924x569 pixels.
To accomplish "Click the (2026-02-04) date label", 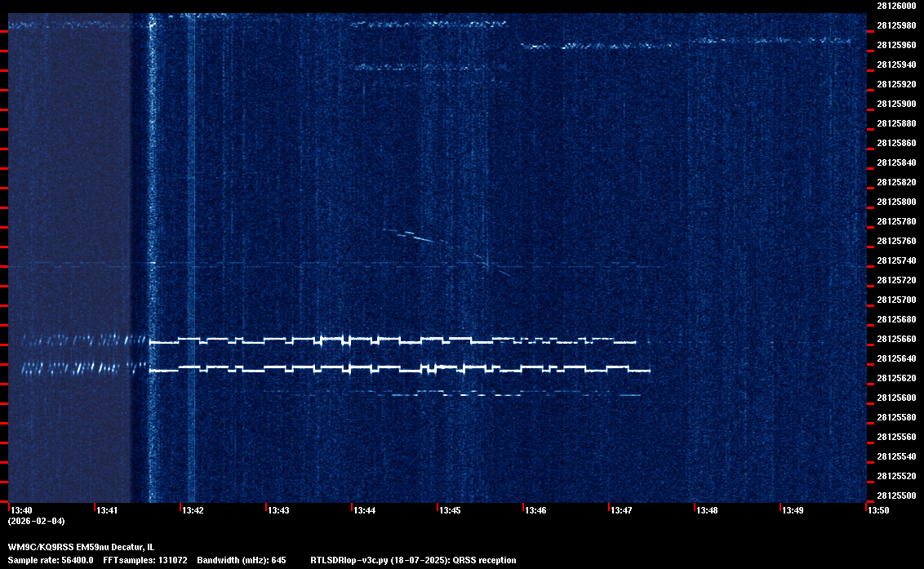I will pos(36,521).
